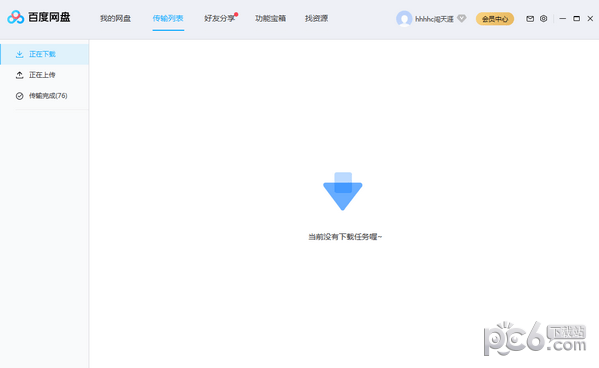Click the upload icon beside 正在上传
Viewport: 599px width, 368px height.
tap(19, 75)
